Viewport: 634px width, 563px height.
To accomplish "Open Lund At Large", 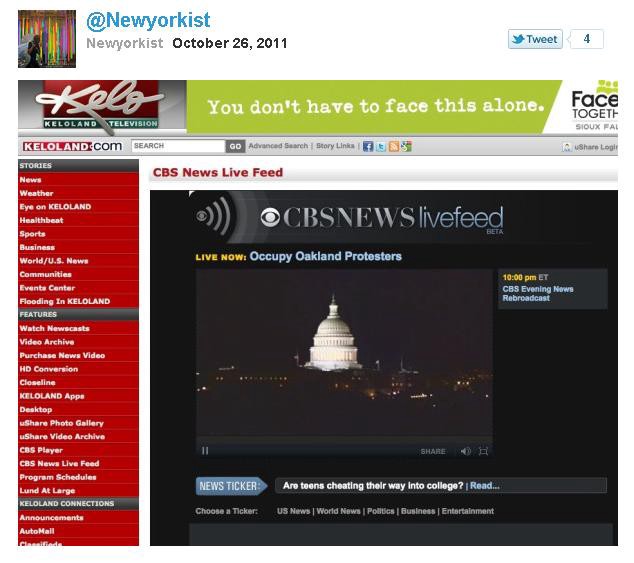I will (78, 491).
